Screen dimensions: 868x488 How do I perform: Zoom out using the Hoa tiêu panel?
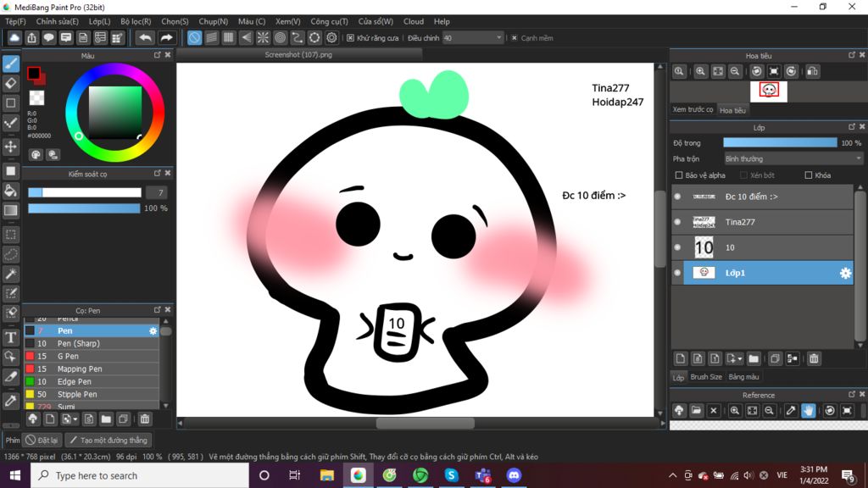(735, 71)
